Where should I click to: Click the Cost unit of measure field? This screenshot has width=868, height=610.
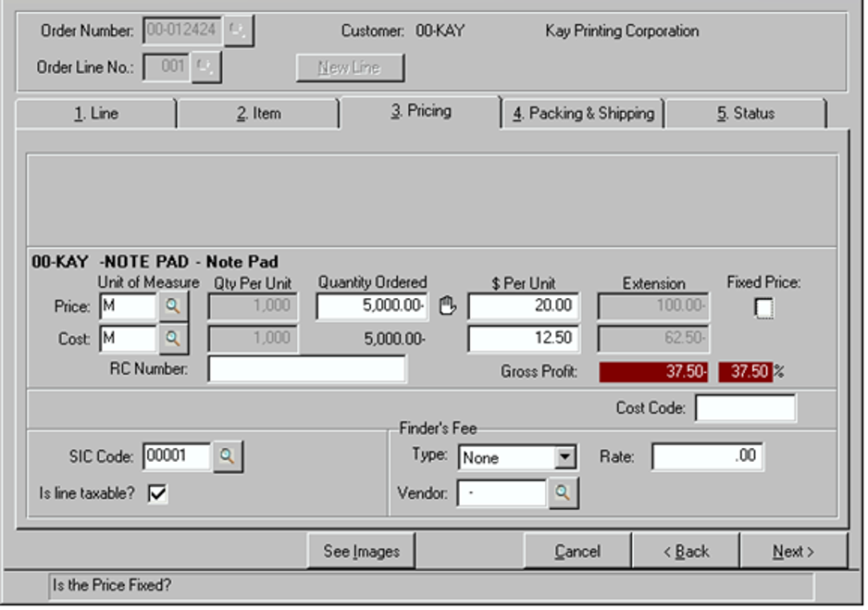(129, 338)
